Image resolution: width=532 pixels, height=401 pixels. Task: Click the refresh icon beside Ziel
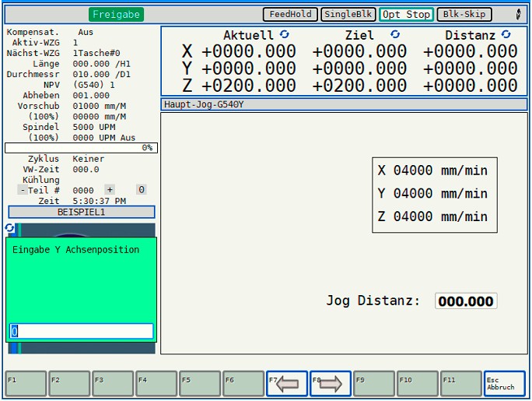pos(395,34)
